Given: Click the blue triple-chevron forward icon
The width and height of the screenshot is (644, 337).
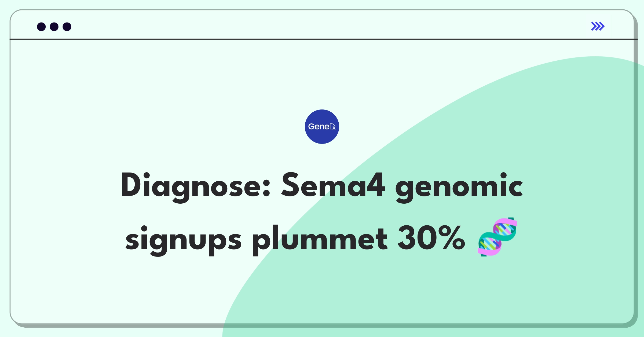Looking at the screenshot, I should point(598,26).
